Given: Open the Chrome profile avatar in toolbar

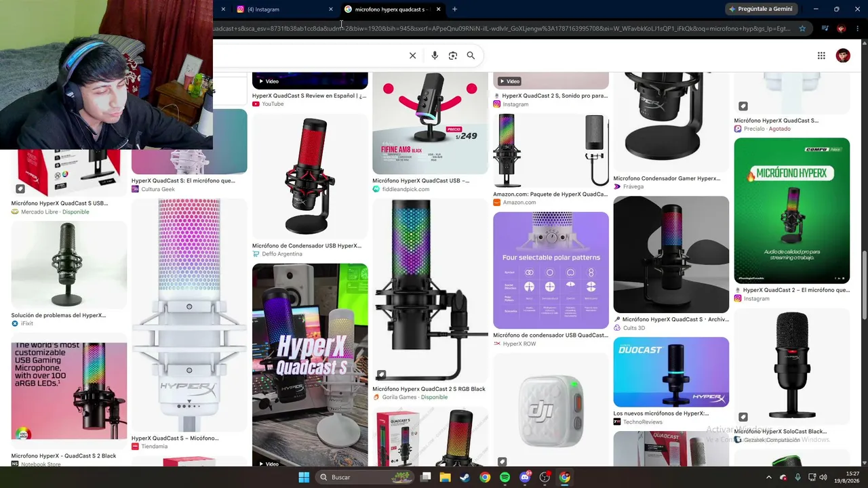Looking at the screenshot, I should coord(842,28).
